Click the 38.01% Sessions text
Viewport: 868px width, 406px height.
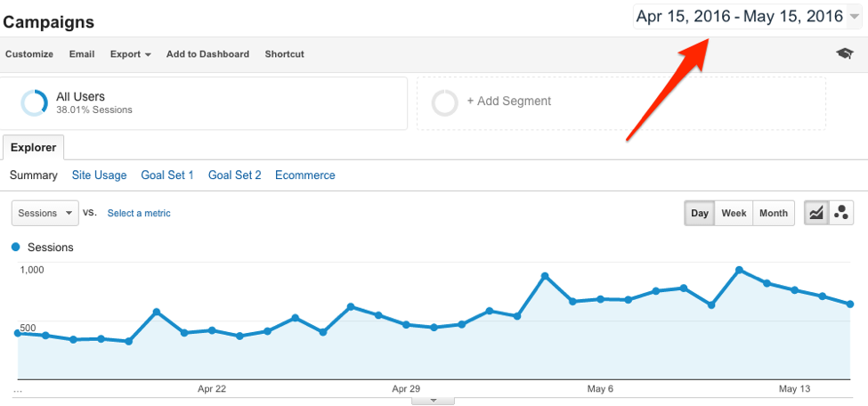click(x=94, y=110)
